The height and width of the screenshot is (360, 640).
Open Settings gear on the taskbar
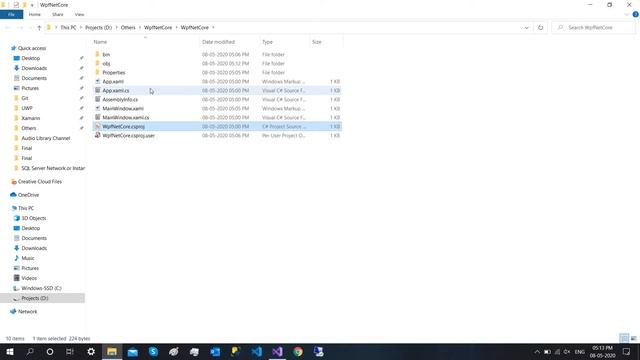[91, 351]
